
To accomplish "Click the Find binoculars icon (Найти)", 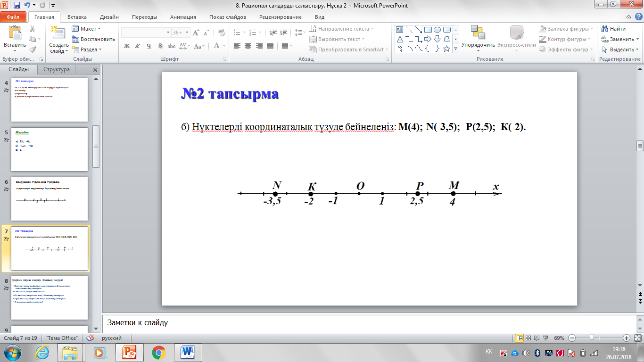I will pyautogui.click(x=605, y=29).
